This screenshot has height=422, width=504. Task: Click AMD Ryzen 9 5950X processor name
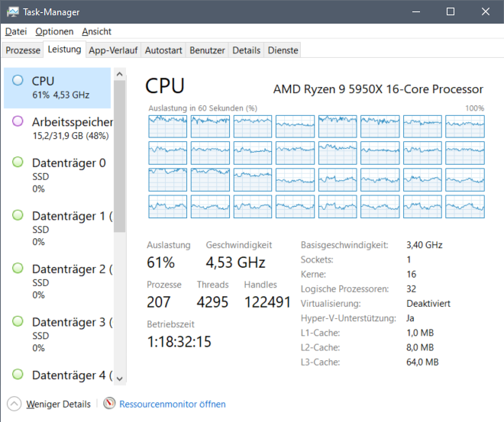pos(378,89)
